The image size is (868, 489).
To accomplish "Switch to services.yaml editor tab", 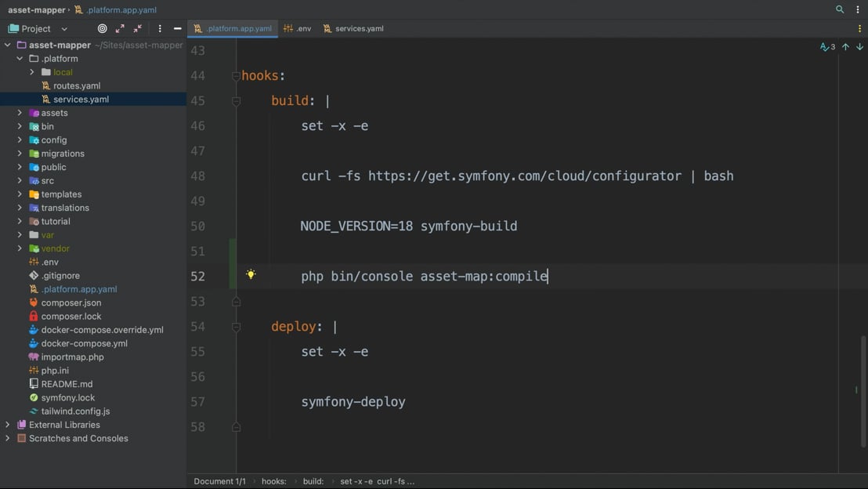I will tap(353, 28).
